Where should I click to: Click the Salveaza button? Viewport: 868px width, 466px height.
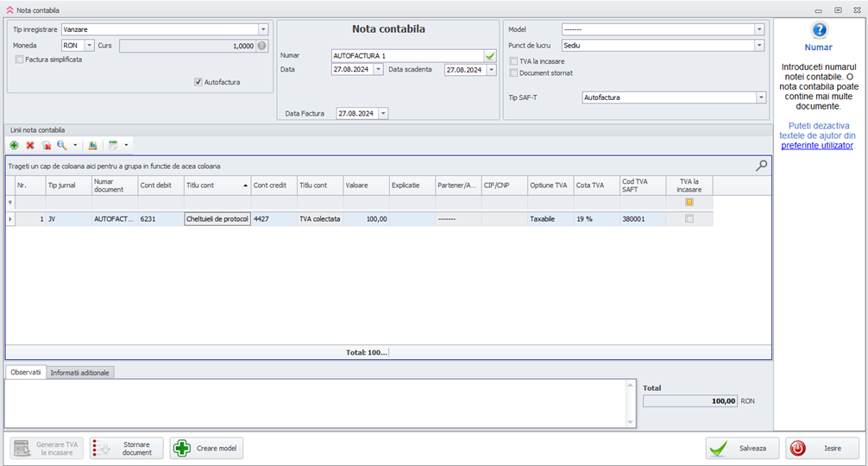click(x=743, y=448)
